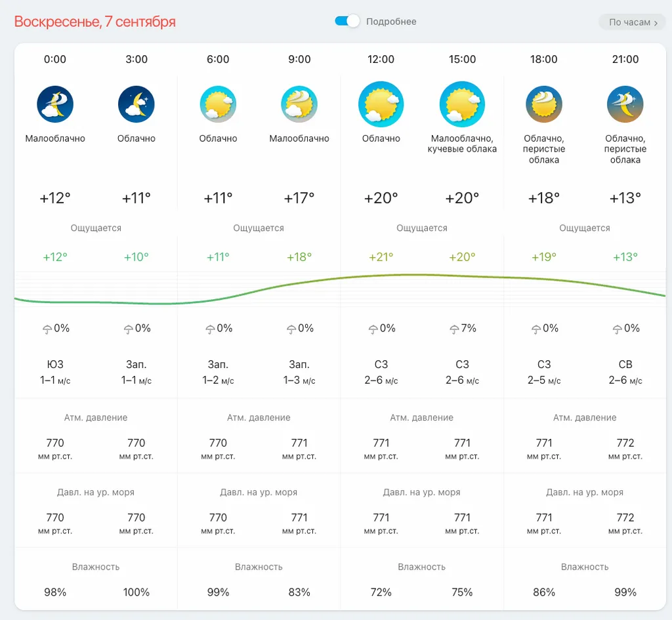Select the 12:00 time column header
The image size is (672, 620).
(x=381, y=59)
